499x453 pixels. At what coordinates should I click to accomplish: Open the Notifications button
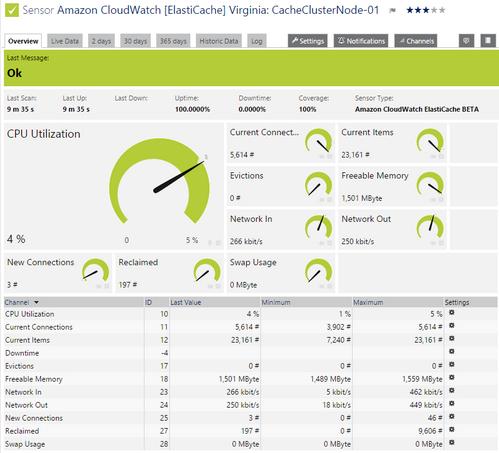361,41
